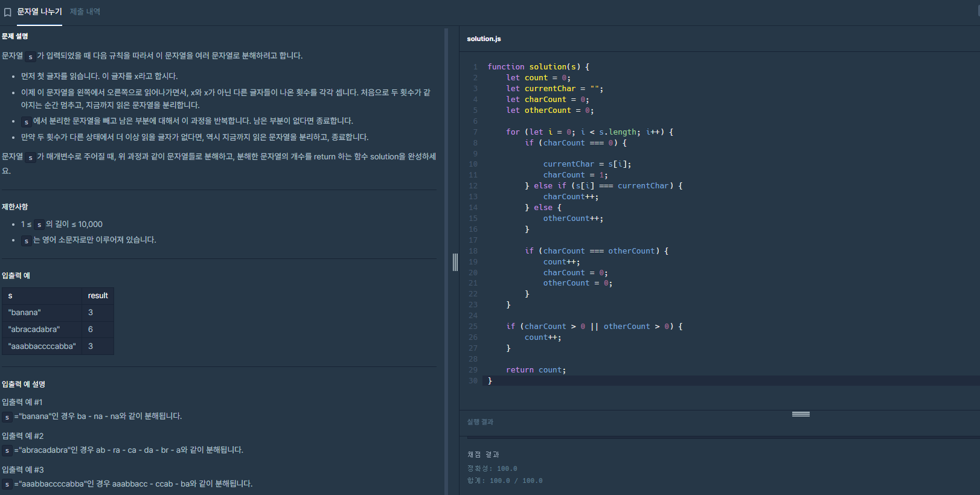The image size is (980, 495).
Task: Click the horizontal result panel resize handle
Action: 801,414
